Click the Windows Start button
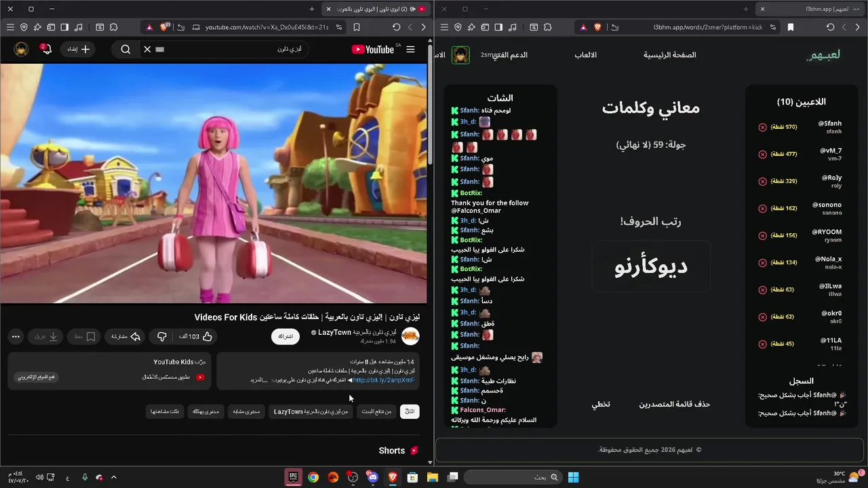The image size is (868, 488). (574, 477)
